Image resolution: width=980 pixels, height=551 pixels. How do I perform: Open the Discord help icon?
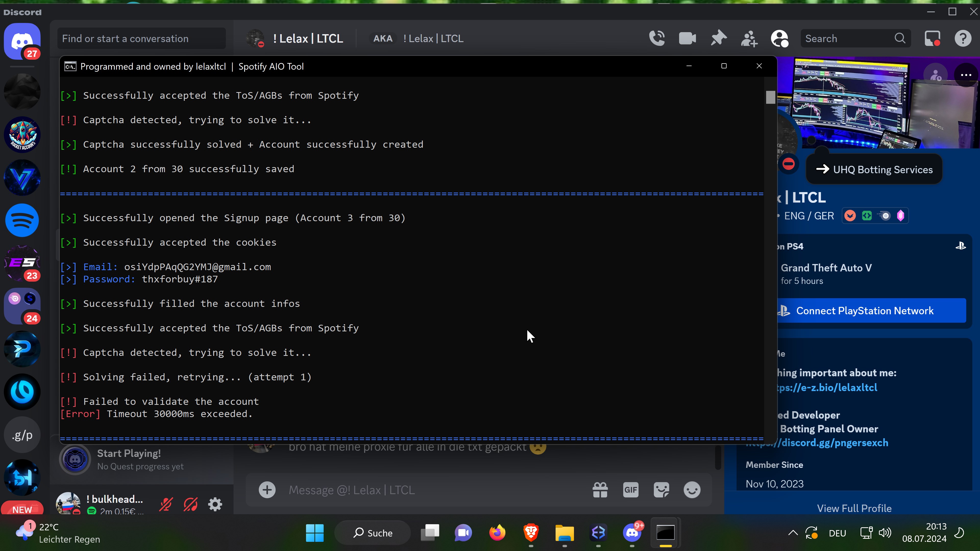point(963,39)
